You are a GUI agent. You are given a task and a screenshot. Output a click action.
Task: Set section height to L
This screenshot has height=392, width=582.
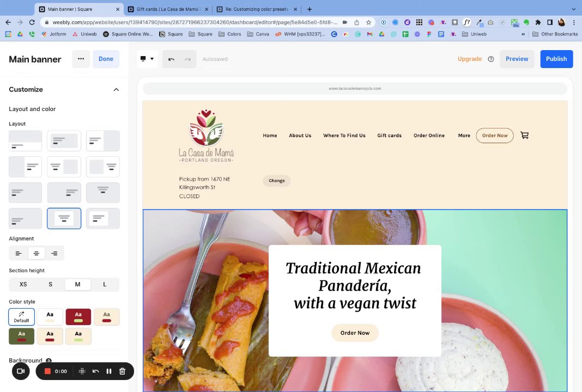point(105,284)
